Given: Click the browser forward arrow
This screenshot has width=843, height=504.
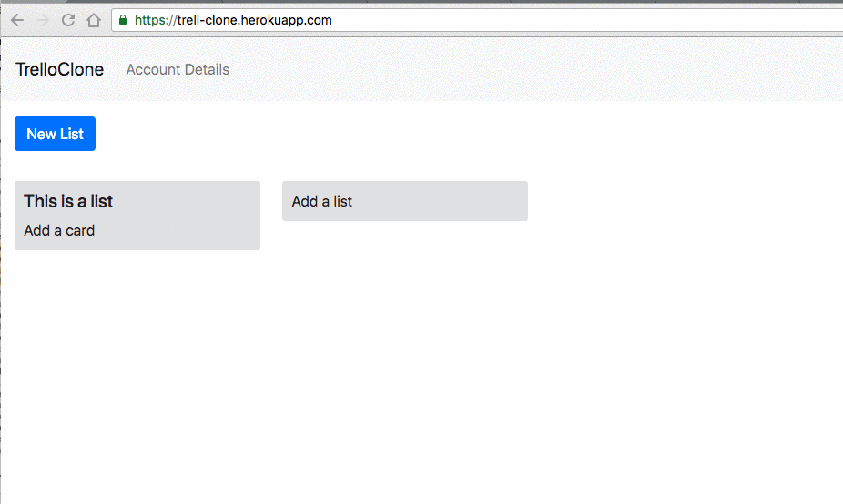Looking at the screenshot, I should [43, 20].
